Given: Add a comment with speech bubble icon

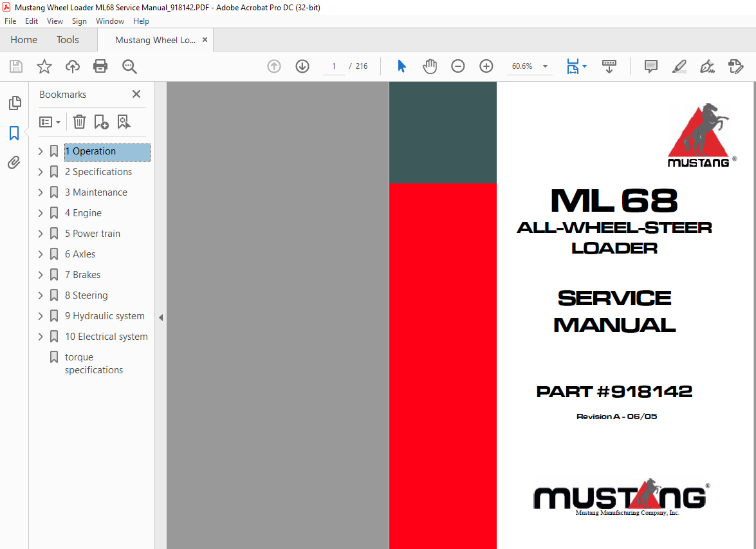Looking at the screenshot, I should tap(651, 66).
